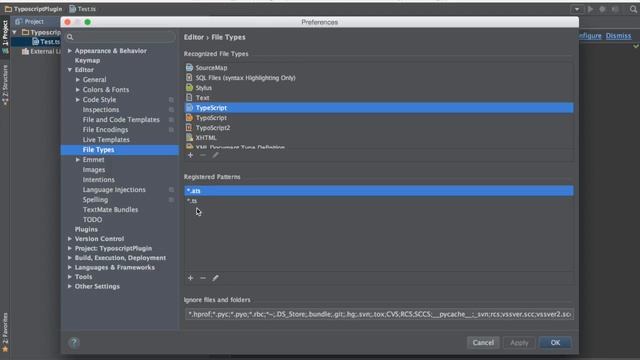The width and height of the screenshot is (640, 360).
Task: Open TextMate Bundles settings
Action: [x=110, y=210]
